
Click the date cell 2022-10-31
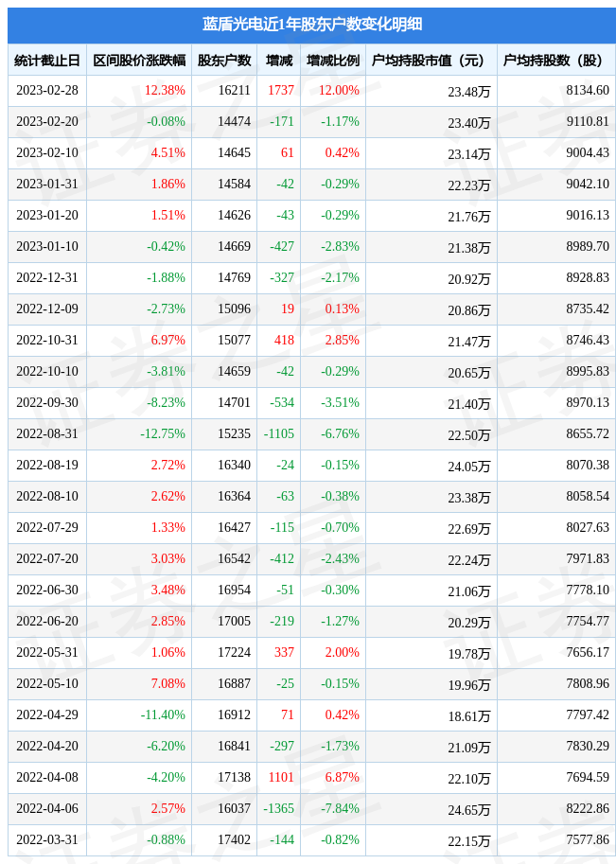[x=47, y=340]
